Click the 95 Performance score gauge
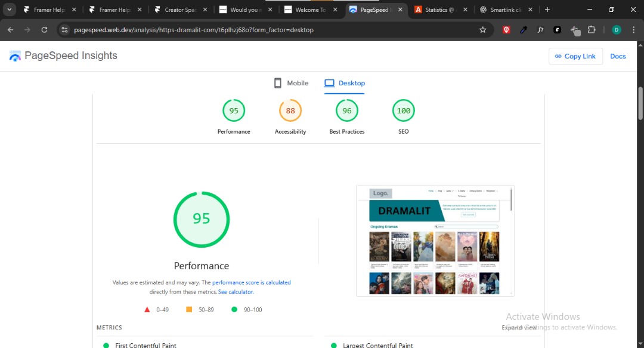Viewport: 644px width, 348px height. pos(201,220)
